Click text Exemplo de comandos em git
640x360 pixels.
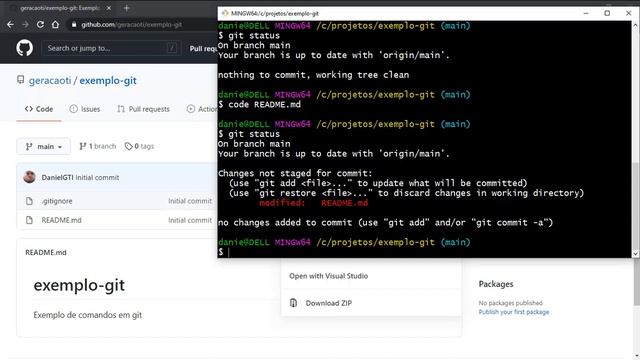(x=88, y=315)
